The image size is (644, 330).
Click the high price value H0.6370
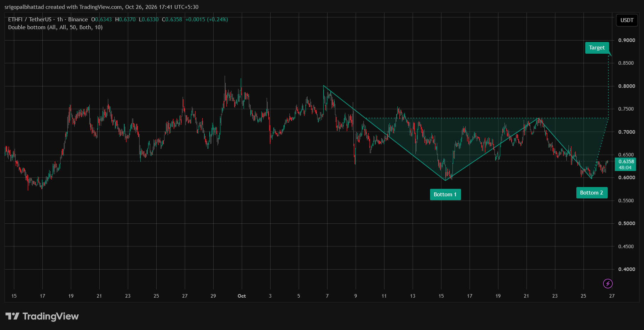pyautogui.click(x=125, y=20)
